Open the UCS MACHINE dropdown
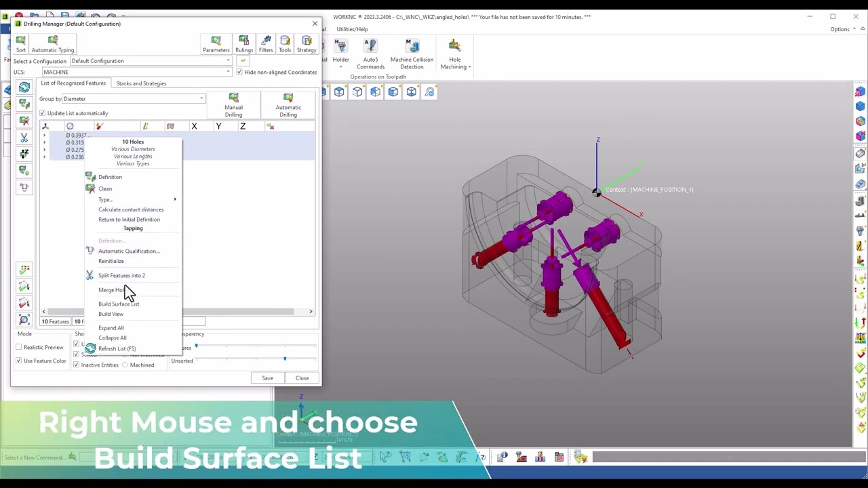The height and width of the screenshot is (488, 868). (x=137, y=72)
